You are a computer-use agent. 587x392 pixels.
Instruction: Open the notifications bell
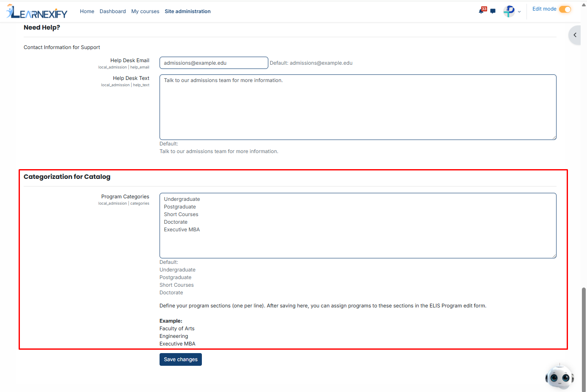[481, 11]
